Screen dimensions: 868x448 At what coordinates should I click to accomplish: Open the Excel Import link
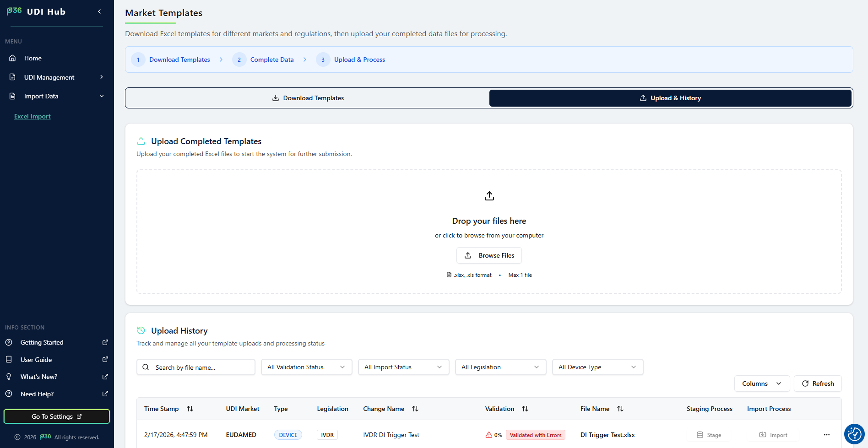click(33, 116)
